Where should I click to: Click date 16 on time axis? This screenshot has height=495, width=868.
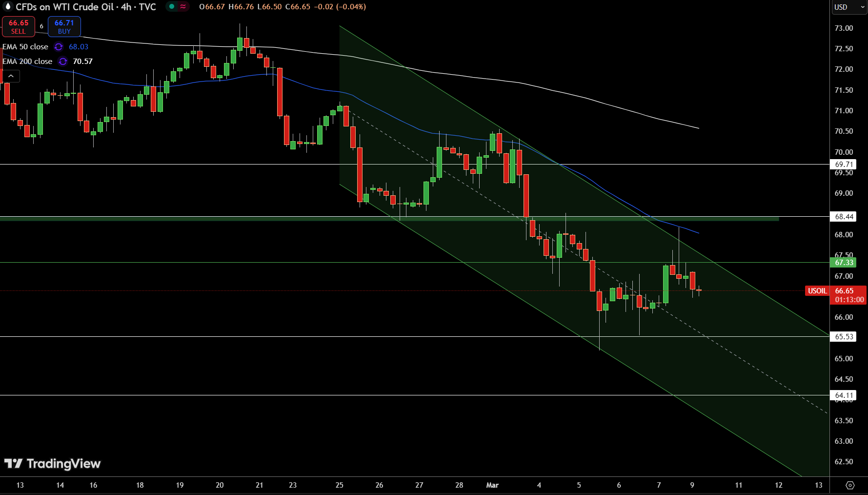pyautogui.click(x=93, y=485)
